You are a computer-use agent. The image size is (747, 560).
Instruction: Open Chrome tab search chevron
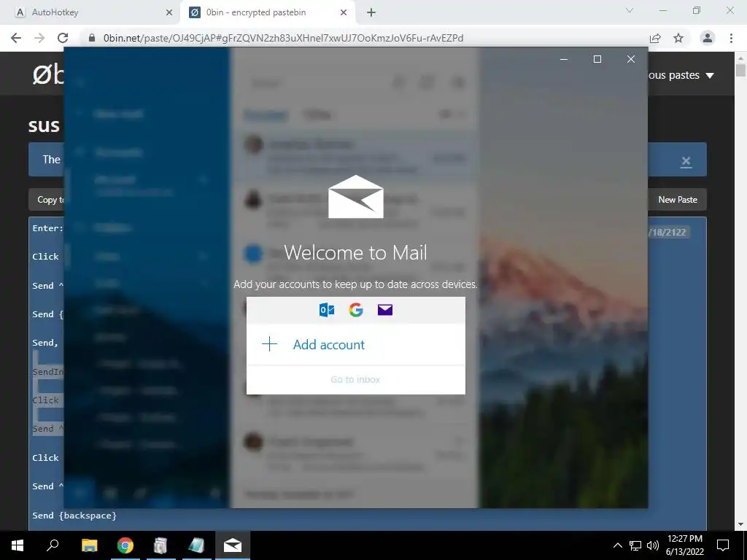coord(630,10)
